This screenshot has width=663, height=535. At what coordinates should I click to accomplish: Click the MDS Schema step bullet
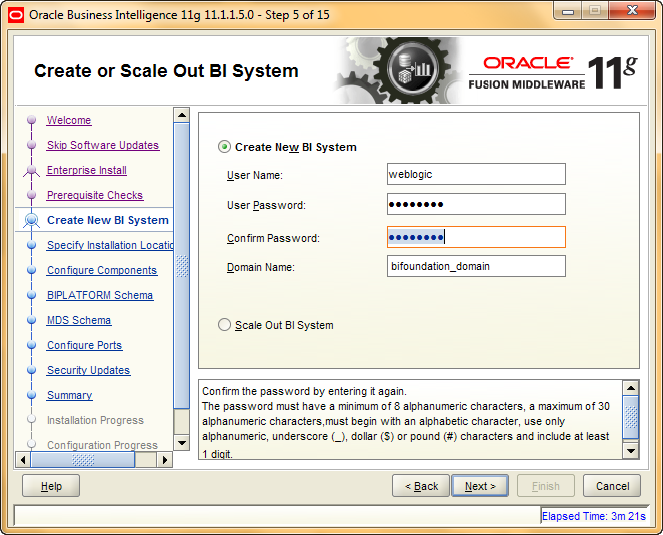point(31,320)
